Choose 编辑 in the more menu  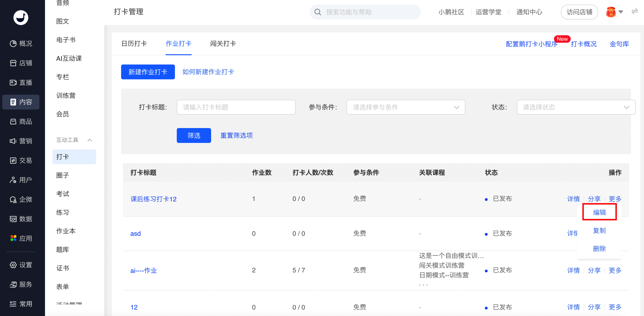click(x=599, y=212)
